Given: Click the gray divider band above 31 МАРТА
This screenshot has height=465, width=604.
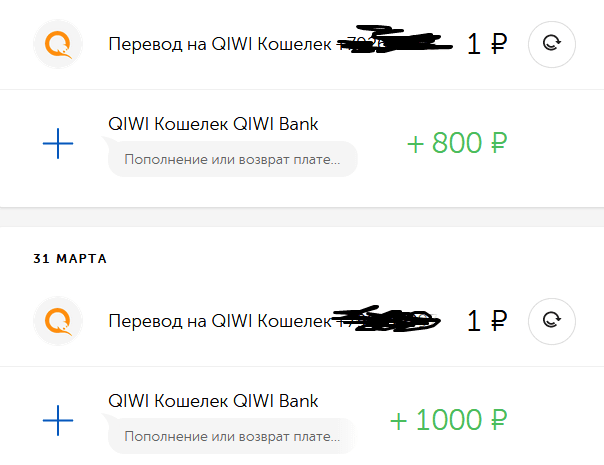Looking at the screenshot, I should tap(302, 218).
